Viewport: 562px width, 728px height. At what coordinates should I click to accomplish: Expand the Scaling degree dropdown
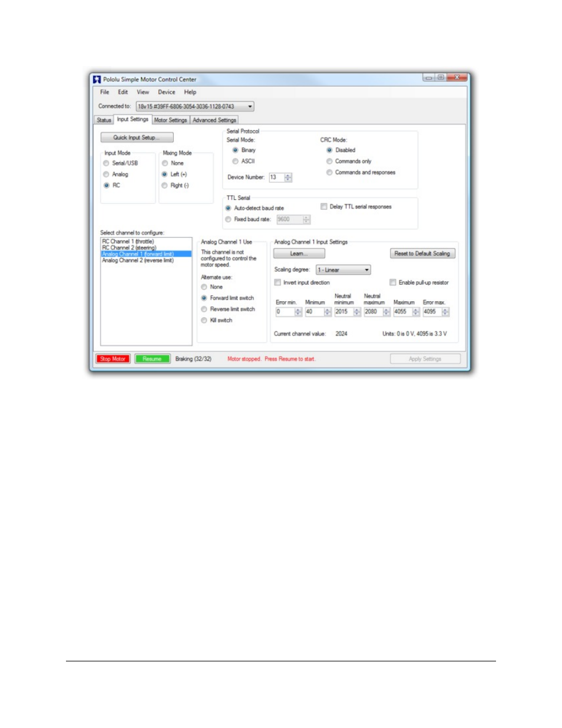click(x=343, y=270)
